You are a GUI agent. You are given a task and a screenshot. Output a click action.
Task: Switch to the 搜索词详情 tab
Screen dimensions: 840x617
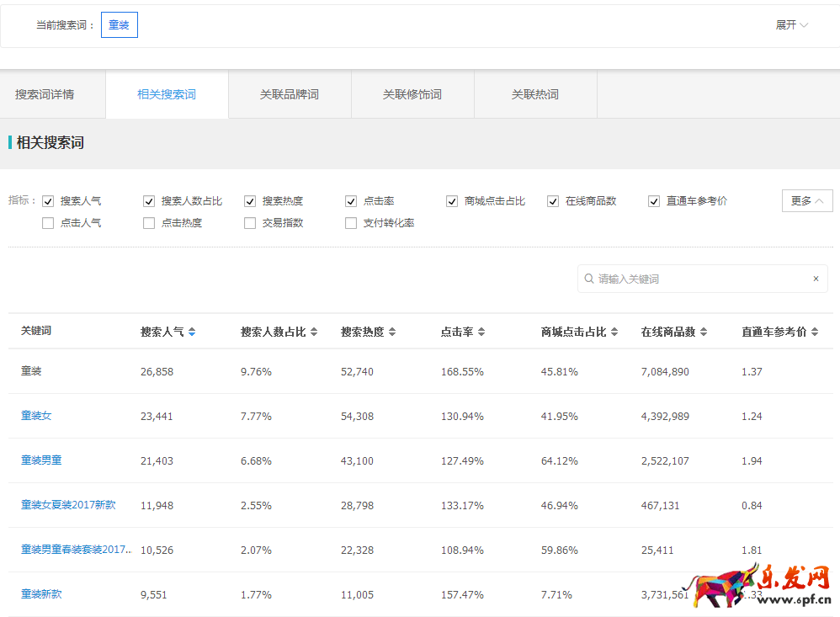pos(46,94)
